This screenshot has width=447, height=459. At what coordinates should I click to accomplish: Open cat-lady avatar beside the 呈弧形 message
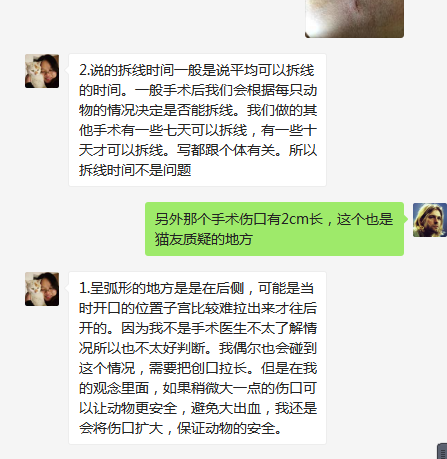(x=42, y=289)
